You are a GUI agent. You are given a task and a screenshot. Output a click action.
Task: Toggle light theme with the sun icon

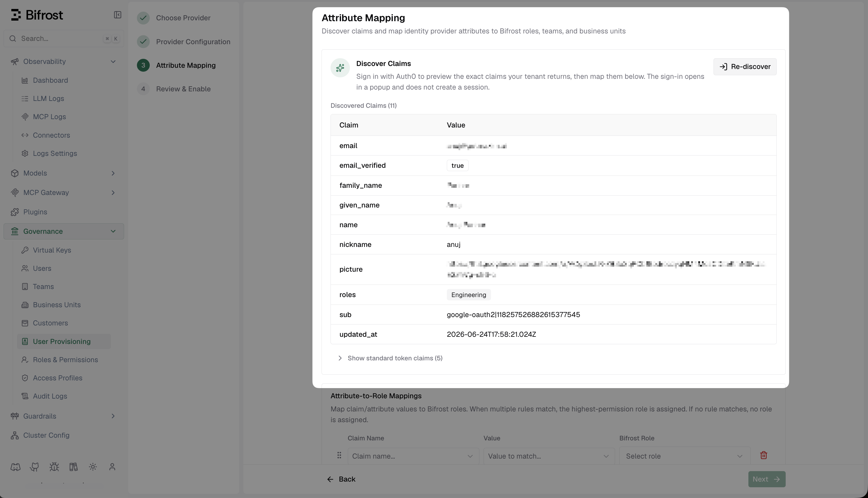pyautogui.click(x=93, y=467)
